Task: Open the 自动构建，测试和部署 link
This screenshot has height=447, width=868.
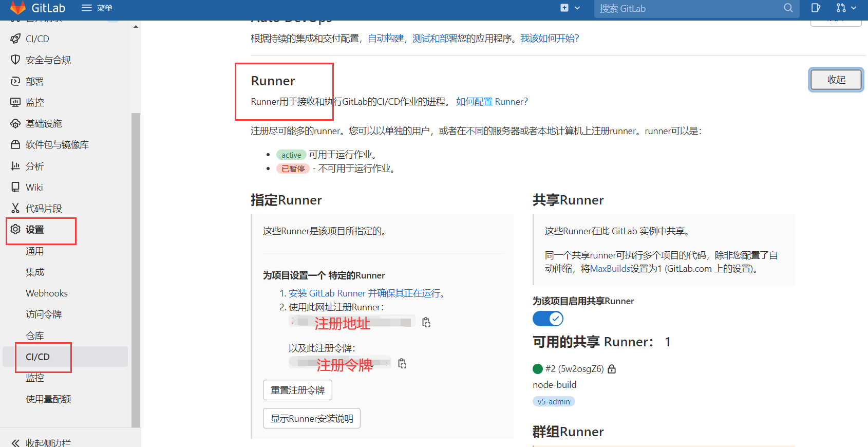Action: (412, 39)
